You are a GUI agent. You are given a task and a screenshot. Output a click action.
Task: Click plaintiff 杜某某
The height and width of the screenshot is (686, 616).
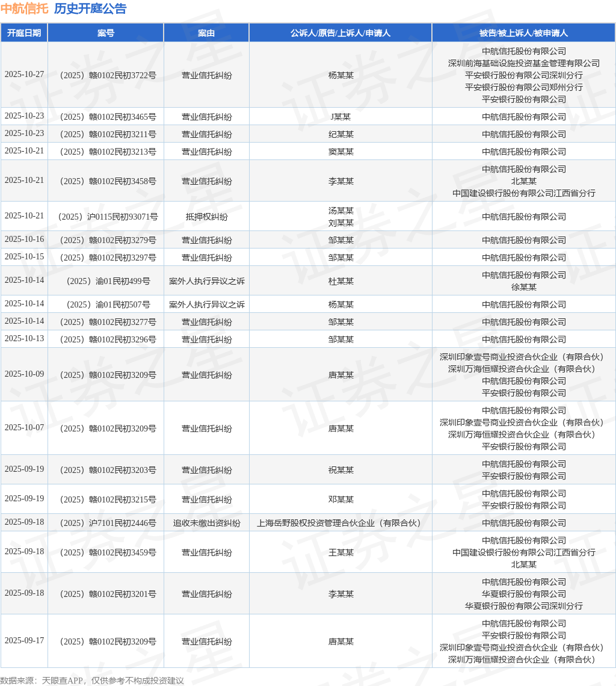[x=341, y=281]
